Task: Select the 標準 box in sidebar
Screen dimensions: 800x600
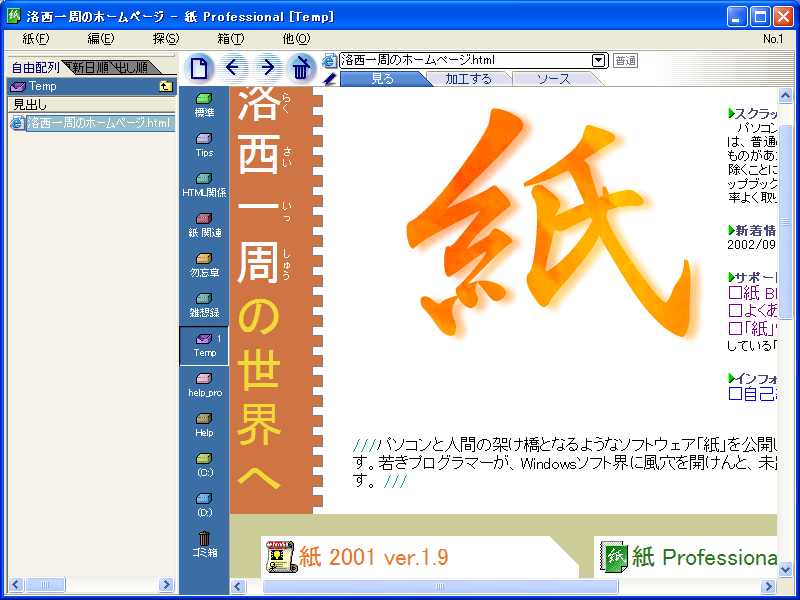Action: (204, 105)
